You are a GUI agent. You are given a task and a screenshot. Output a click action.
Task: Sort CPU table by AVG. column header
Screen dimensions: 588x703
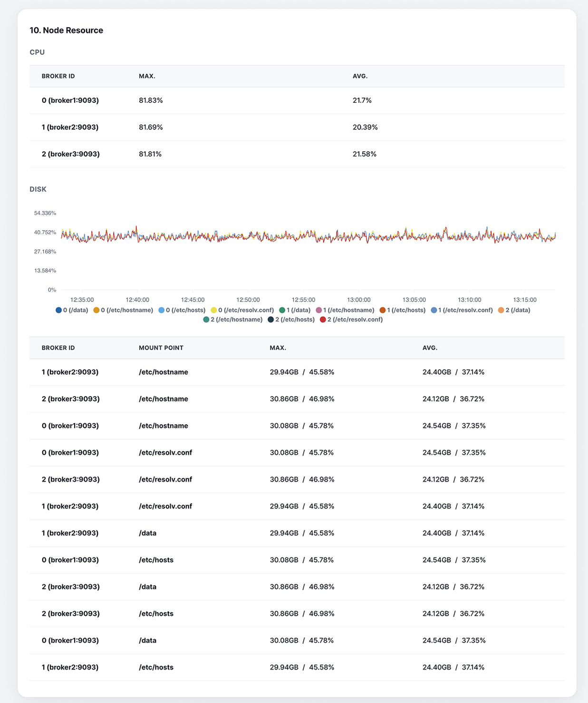click(360, 76)
